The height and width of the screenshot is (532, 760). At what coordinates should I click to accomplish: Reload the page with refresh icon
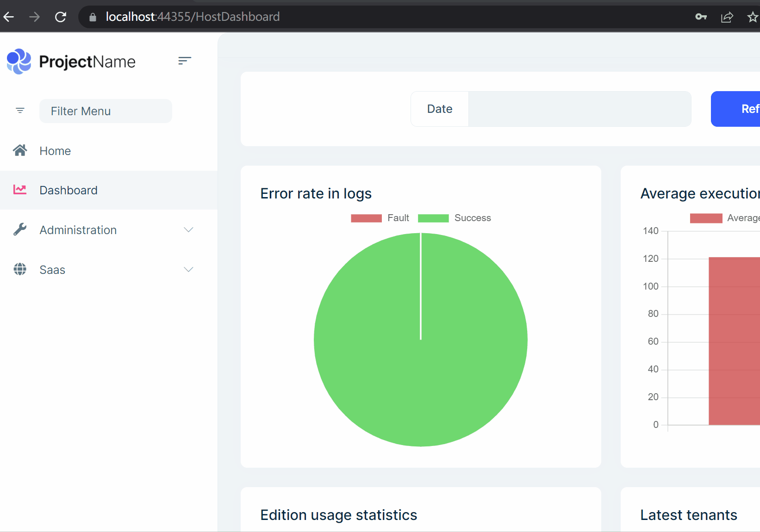click(x=61, y=17)
